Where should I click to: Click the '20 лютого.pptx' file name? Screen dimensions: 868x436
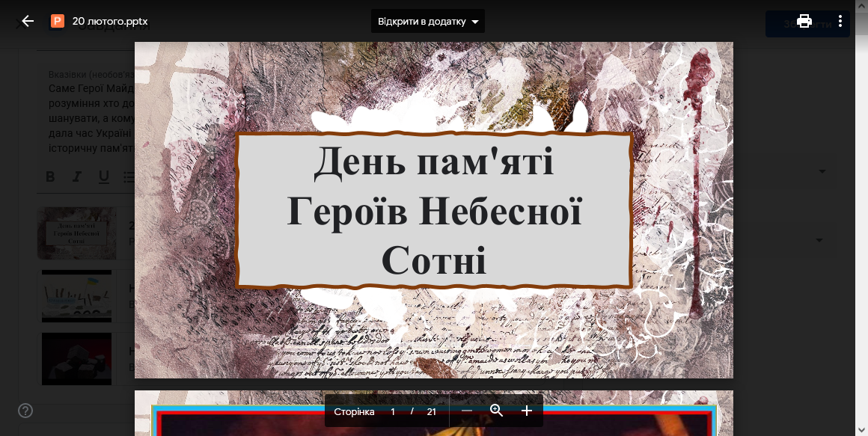tap(110, 22)
